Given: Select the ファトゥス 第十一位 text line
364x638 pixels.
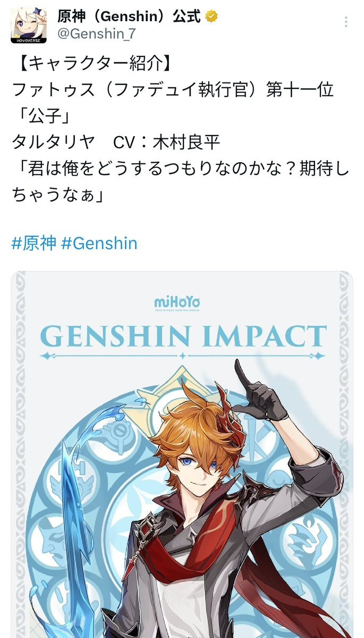Looking at the screenshot, I should 173,90.
